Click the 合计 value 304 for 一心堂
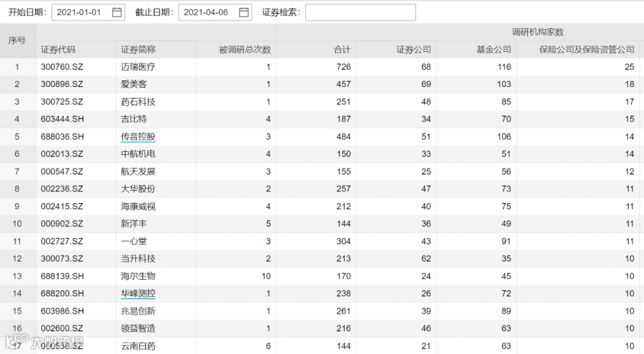This screenshot has width=644, height=354. [343, 241]
